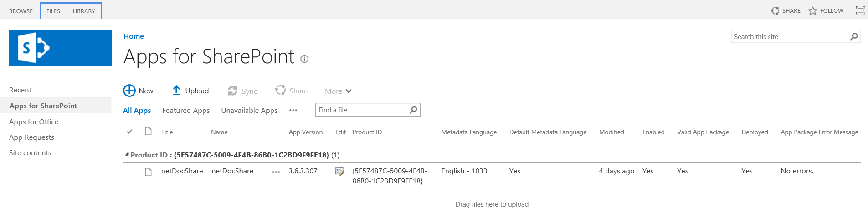Image resolution: width=868 pixels, height=213 pixels.
Task: Collapse the Product ID group
Action: 127,155
